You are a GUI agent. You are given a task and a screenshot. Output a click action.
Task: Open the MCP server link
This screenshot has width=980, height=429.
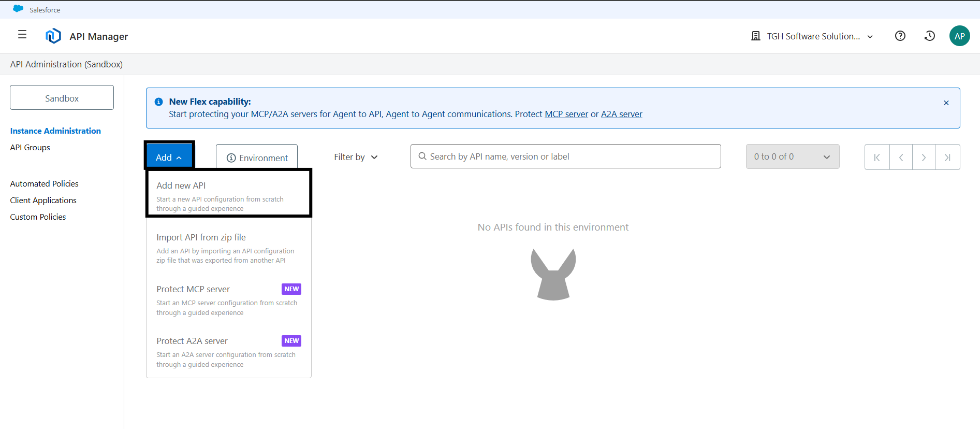click(566, 114)
